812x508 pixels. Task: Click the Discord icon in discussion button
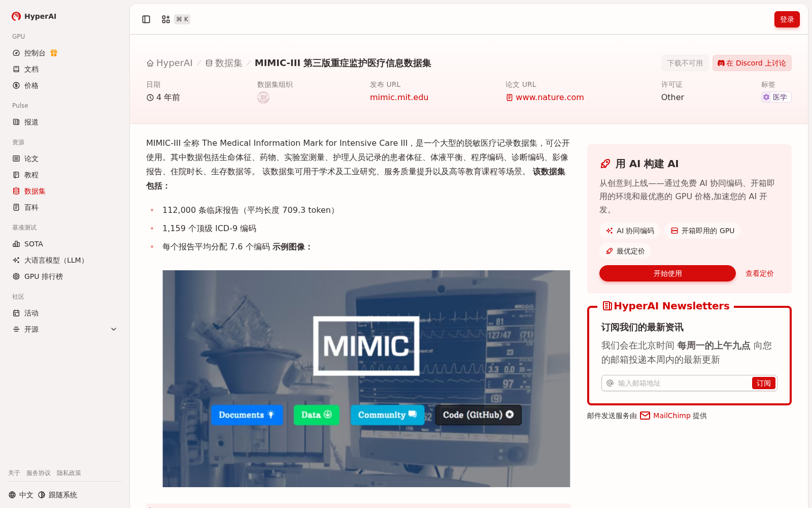(x=721, y=63)
